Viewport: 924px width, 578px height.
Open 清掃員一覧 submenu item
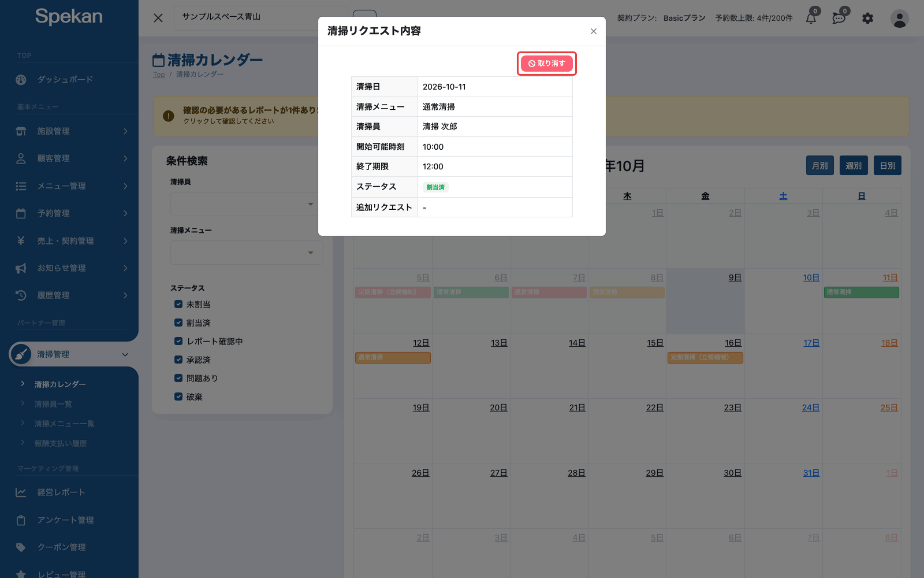[x=53, y=404]
